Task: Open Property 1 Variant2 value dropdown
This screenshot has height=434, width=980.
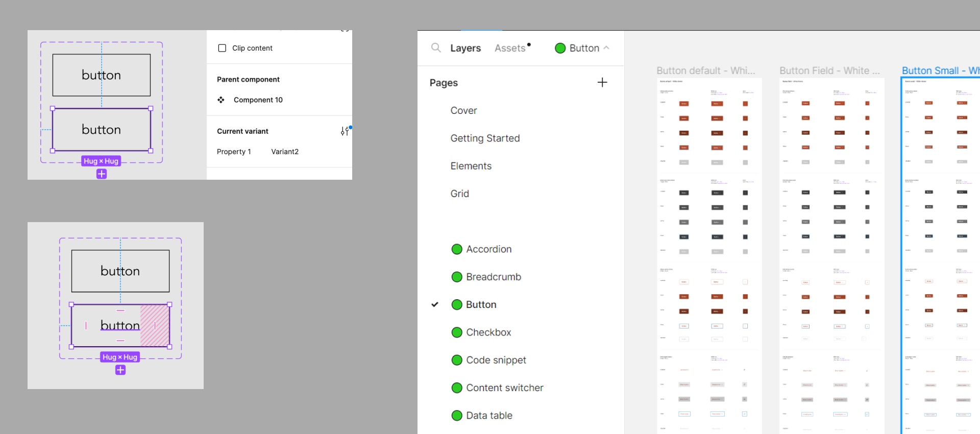Action: 285,152
